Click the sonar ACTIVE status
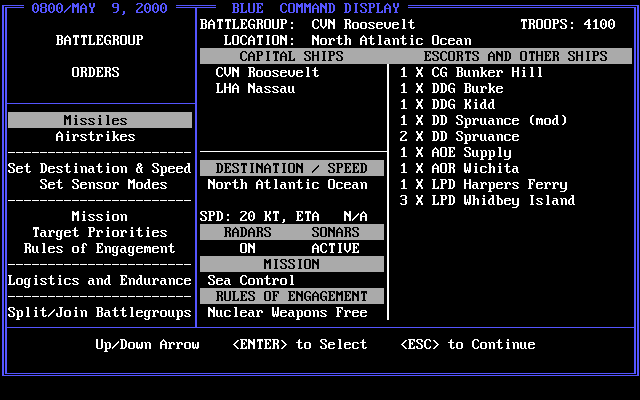640x400 pixels. (336, 248)
